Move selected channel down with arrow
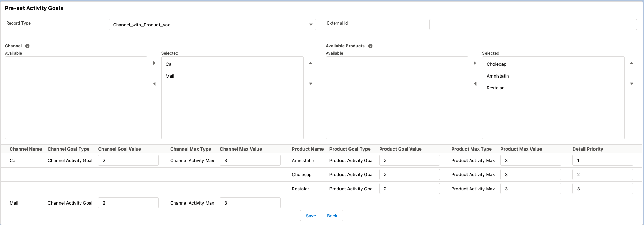This screenshot has width=644, height=225. [311, 84]
